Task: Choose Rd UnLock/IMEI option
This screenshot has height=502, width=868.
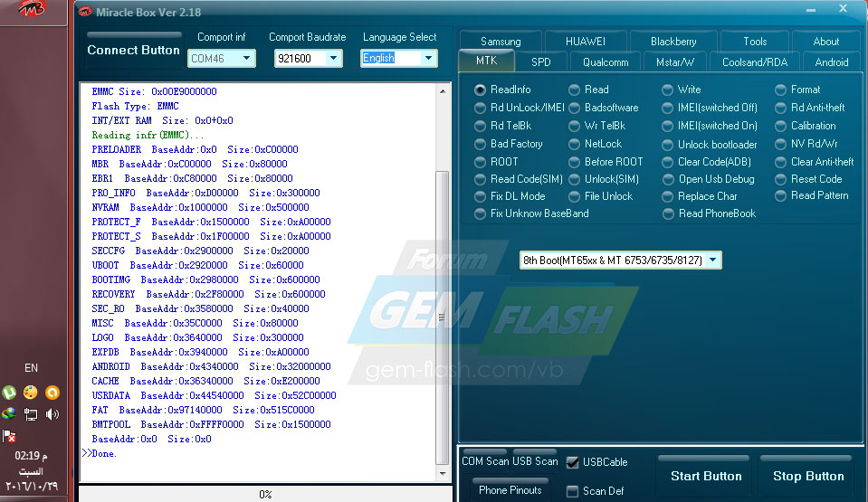Action: click(520, 108)
